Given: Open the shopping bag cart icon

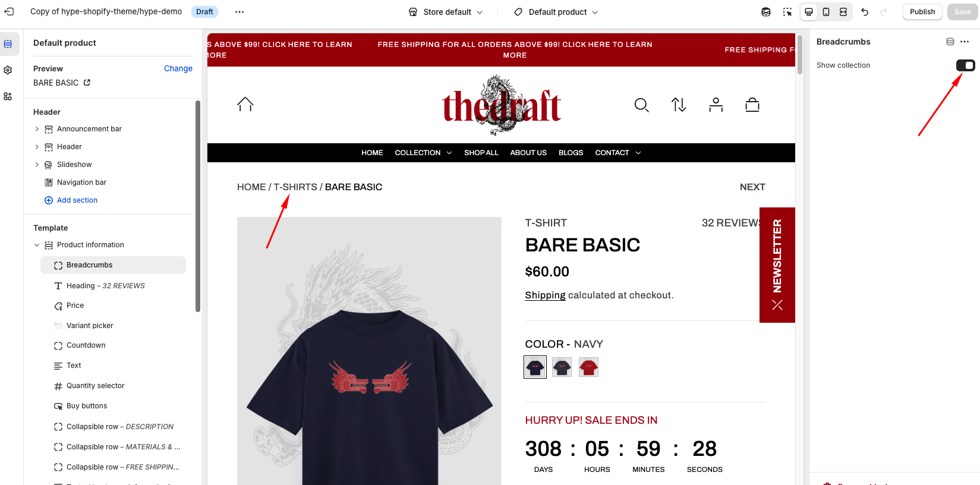Looking at the screenshot, I should pos(752,105).
